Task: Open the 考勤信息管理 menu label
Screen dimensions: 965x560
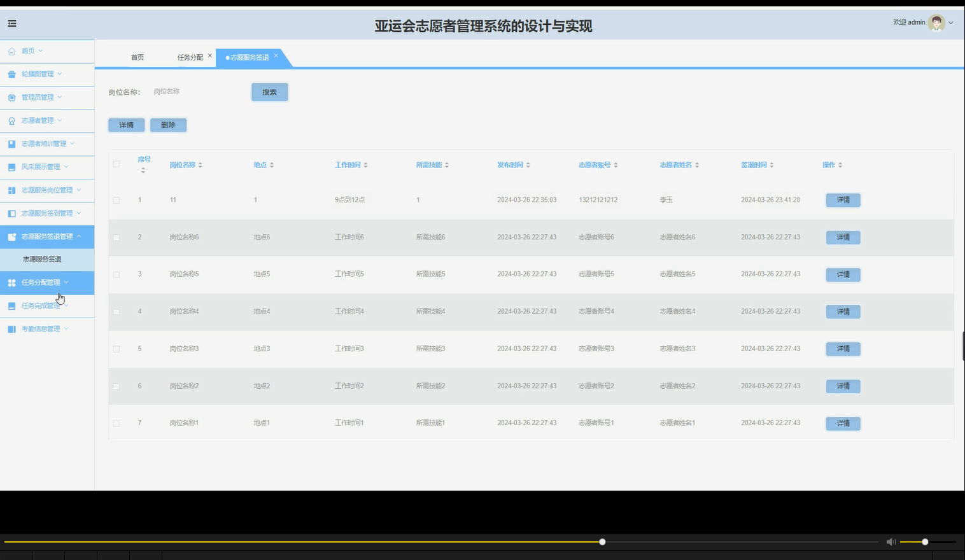Action: (x=41, y=329)
